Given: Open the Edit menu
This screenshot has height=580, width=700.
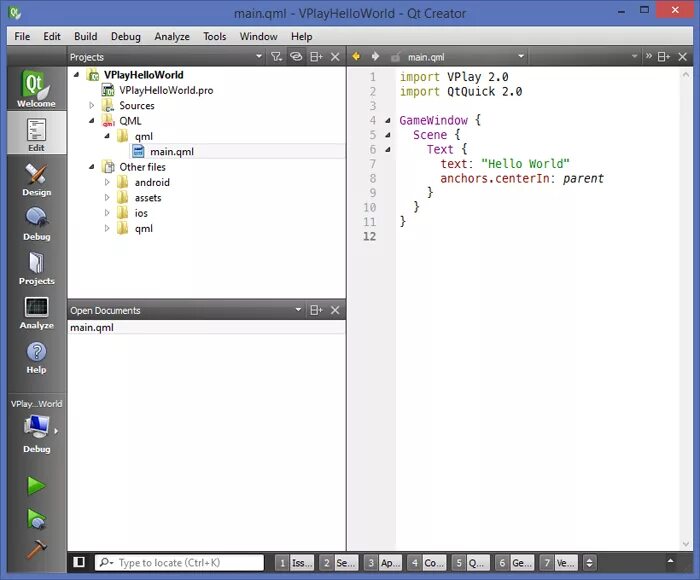Looking at the screenshot, I should pyautogui.click(x=52, y=36).
